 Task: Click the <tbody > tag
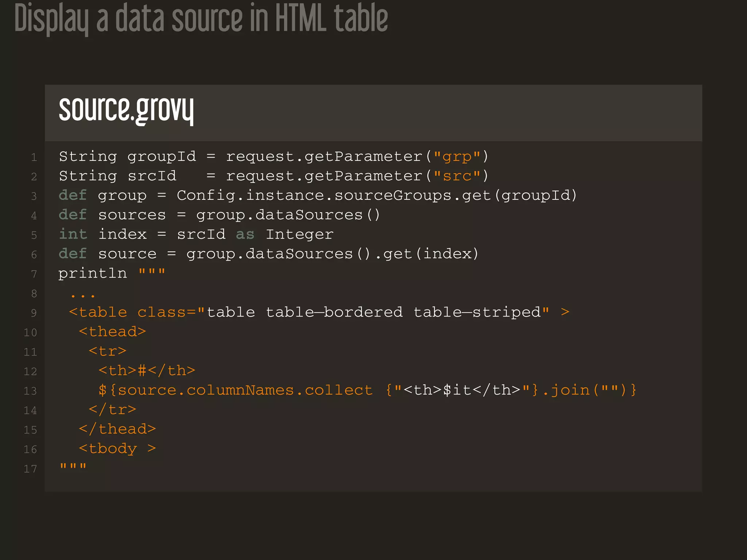[117, 448]
